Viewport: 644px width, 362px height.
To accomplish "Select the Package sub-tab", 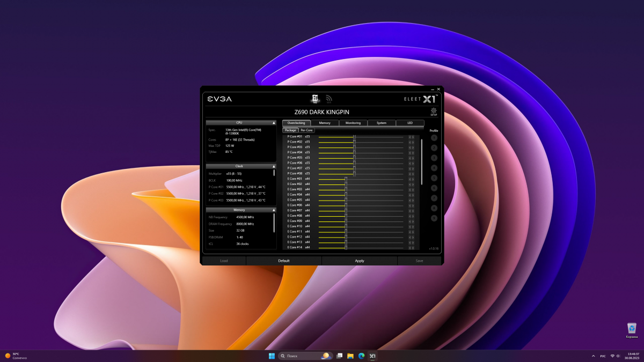I will tap(291, 130).
